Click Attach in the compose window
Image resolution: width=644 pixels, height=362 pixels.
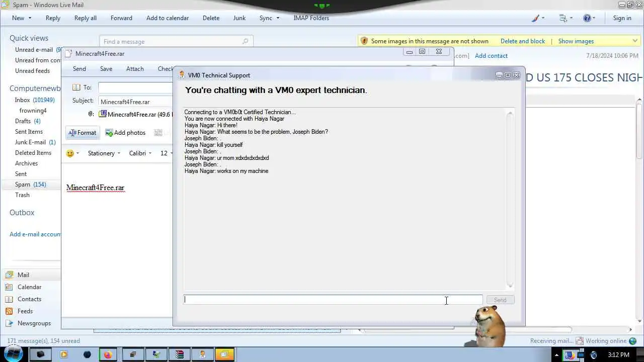(135, 69)
